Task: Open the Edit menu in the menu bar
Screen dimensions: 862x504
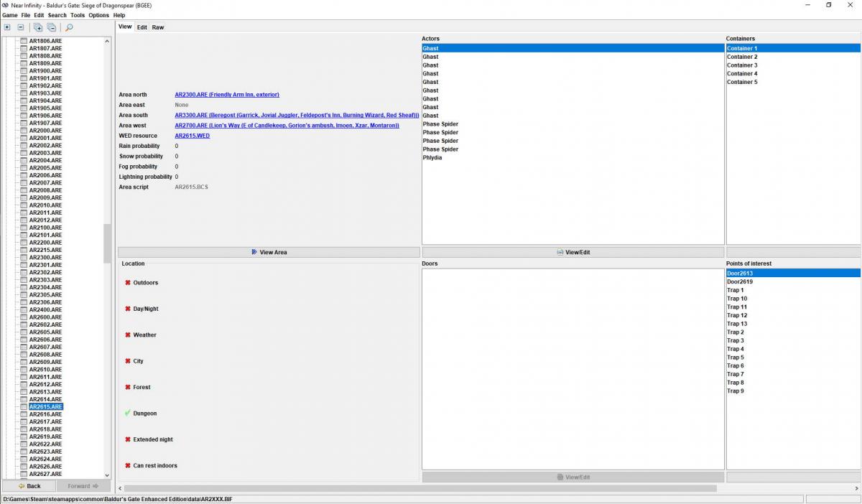Action: [39, 15]
